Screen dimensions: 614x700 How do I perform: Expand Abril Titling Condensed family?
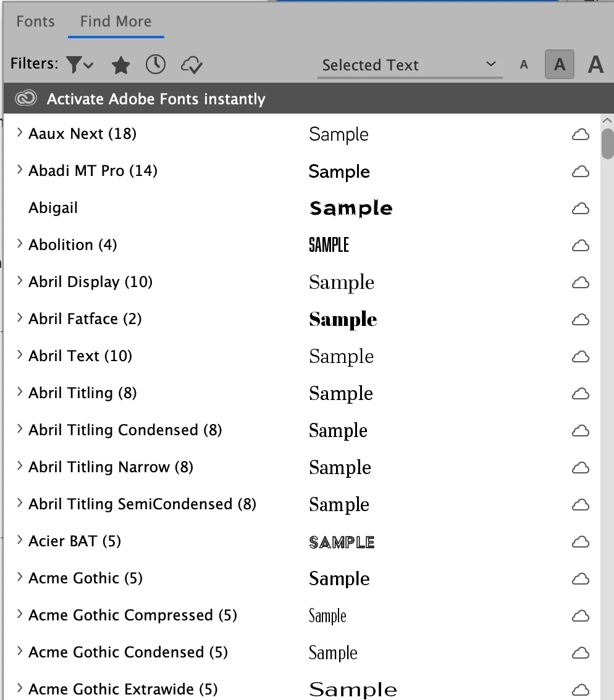pos(19,429)
